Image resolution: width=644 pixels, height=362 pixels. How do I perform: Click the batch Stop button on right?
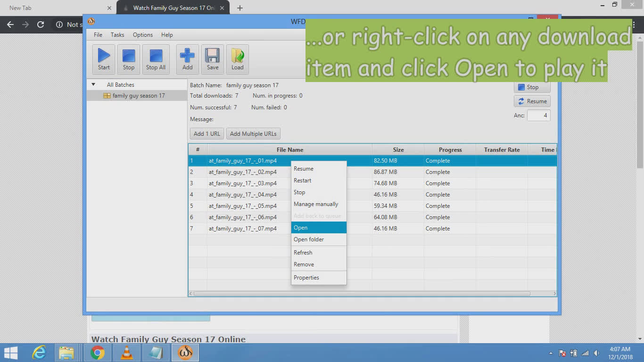(x=532, y=87)
